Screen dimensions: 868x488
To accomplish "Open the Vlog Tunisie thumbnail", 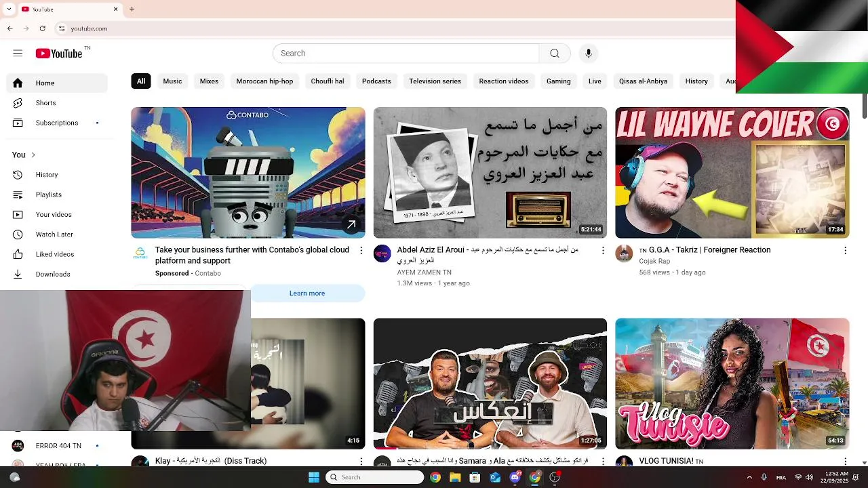I will coord(732,384).
